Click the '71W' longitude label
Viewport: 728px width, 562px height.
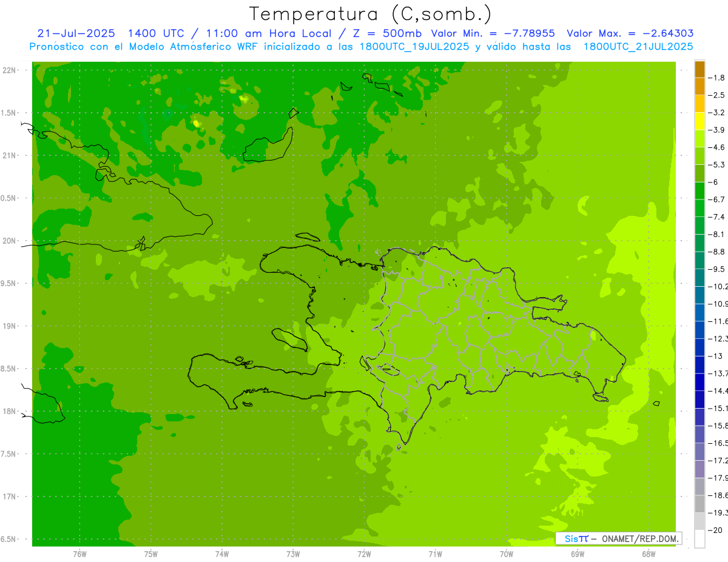[435, 554]
